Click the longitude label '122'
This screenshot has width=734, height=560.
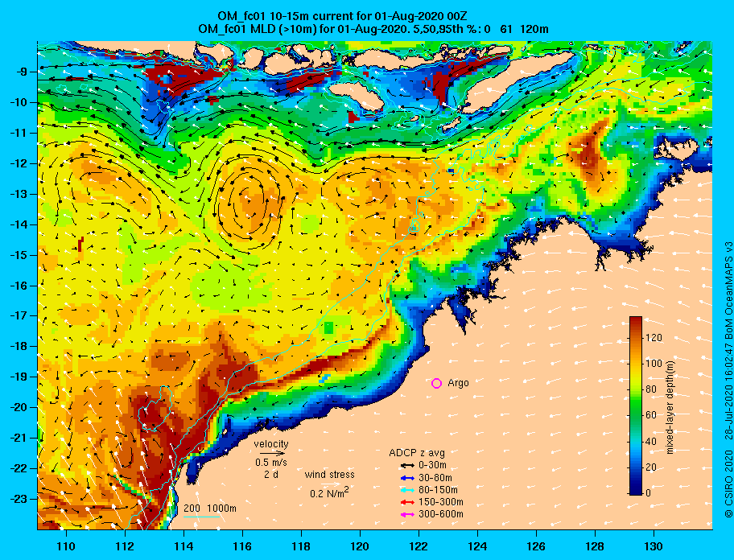(x=419, y=546)
